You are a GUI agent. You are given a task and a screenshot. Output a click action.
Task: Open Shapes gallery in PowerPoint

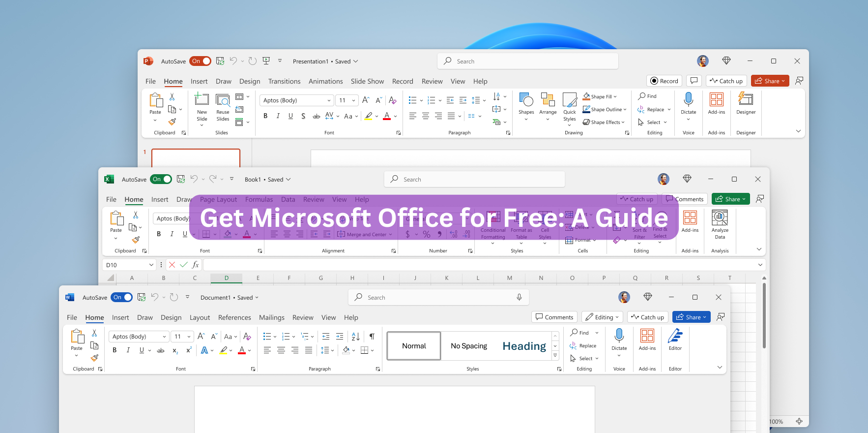click(526, 106)
